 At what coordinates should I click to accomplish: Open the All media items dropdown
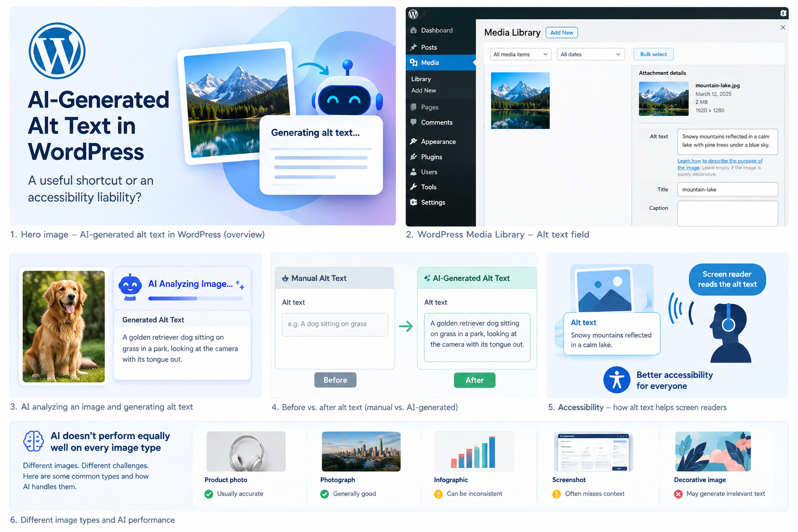click(521, 55)
